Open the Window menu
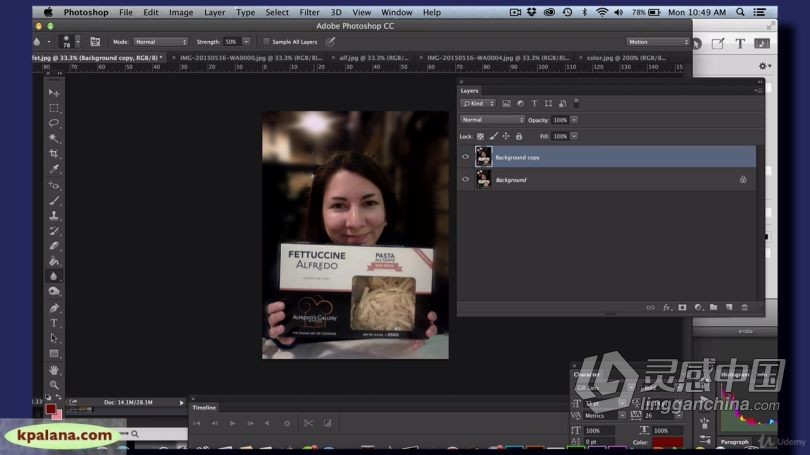 click(397, 12)
